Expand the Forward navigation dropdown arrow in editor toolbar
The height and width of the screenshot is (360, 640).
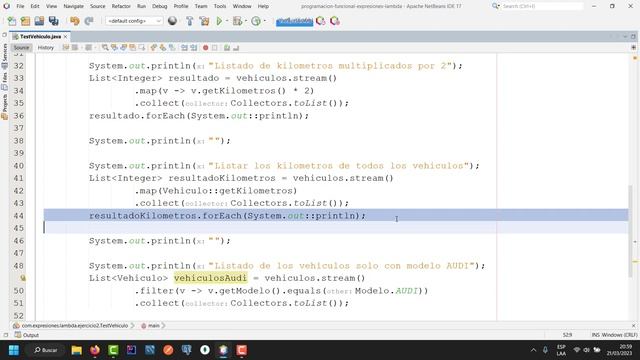tap(95, 48)
